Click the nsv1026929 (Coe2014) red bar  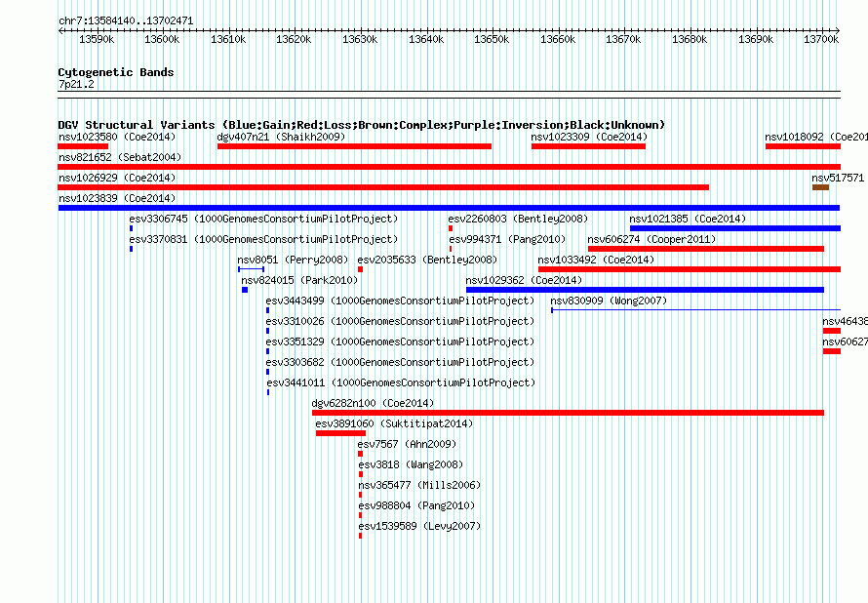coord(383,187)
